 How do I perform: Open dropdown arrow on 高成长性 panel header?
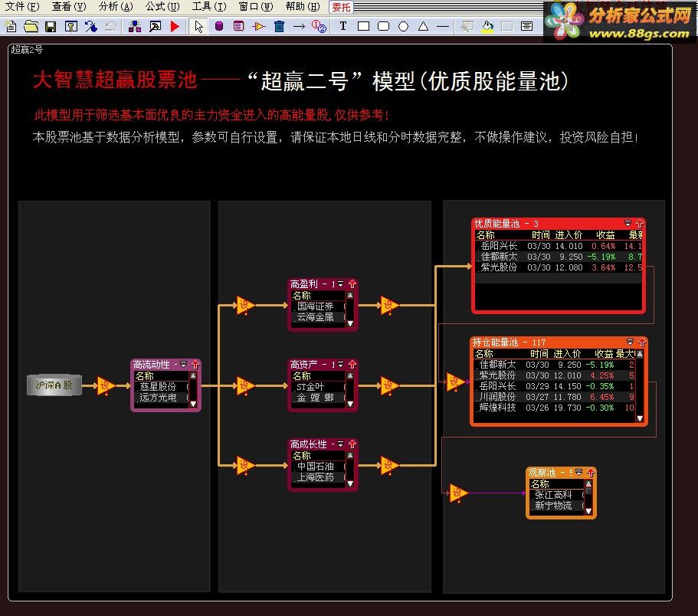pos(340,444)
